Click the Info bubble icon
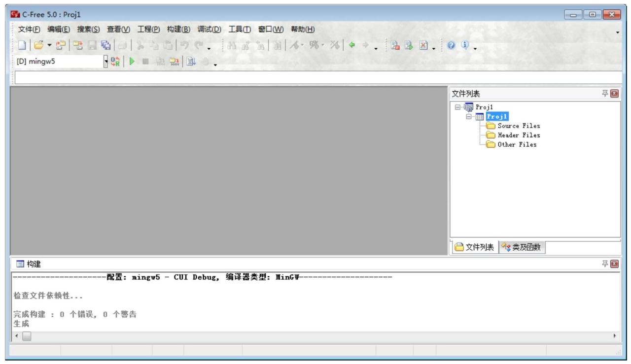631x364 pixels. 465,45
